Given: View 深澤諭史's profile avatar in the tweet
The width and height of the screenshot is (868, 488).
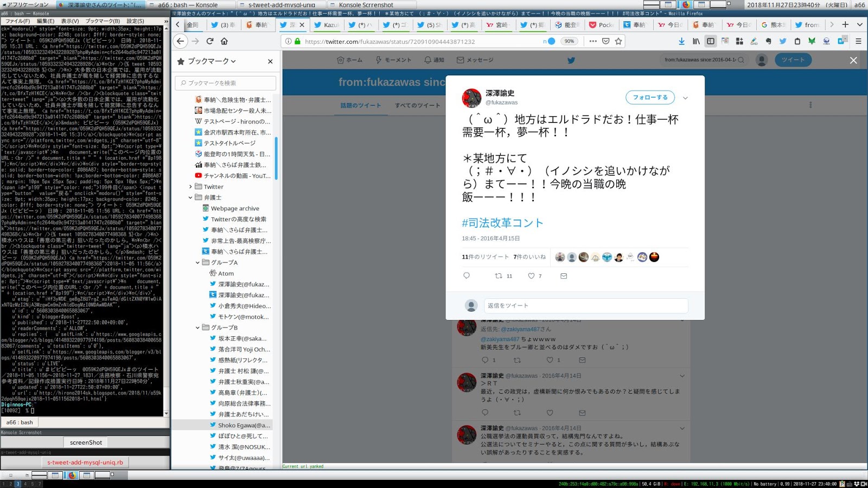Looking at the screenshot, I should [x=471, y=98].
